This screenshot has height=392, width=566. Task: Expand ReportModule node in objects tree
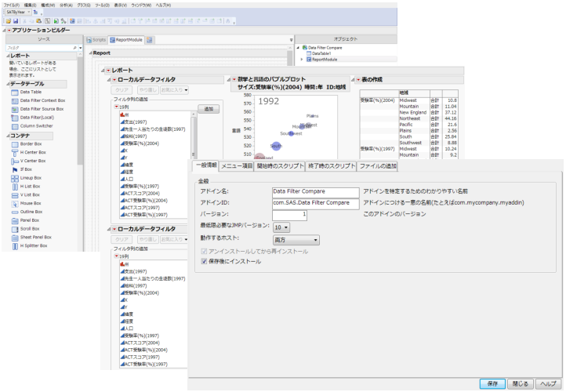(x=302, y=60)
